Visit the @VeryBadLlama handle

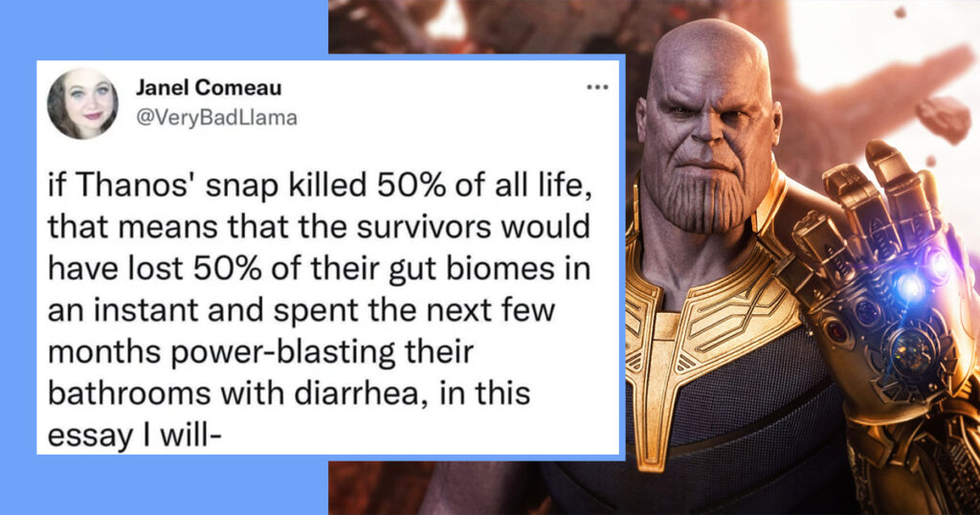[216, 118]
